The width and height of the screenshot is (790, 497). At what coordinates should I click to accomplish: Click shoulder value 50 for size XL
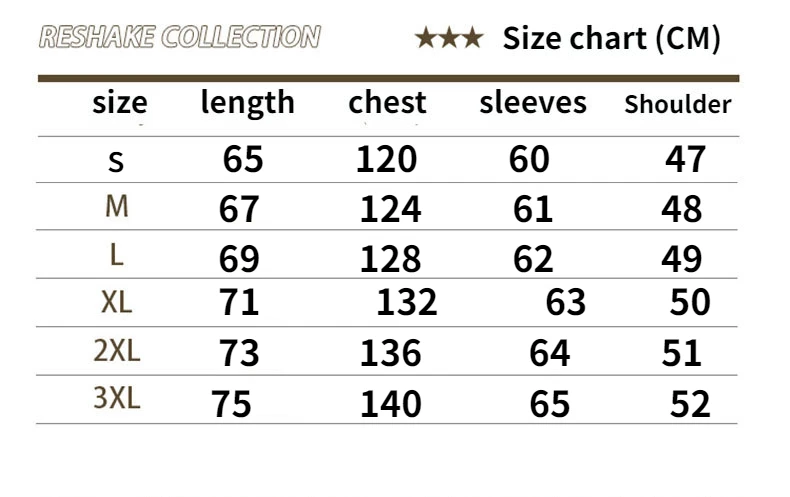point(690,302)
